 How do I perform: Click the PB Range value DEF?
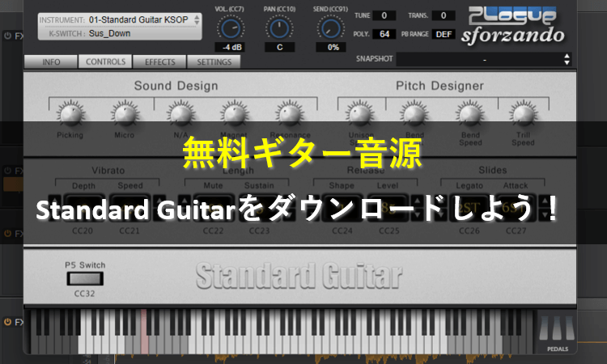click(444, 34)
